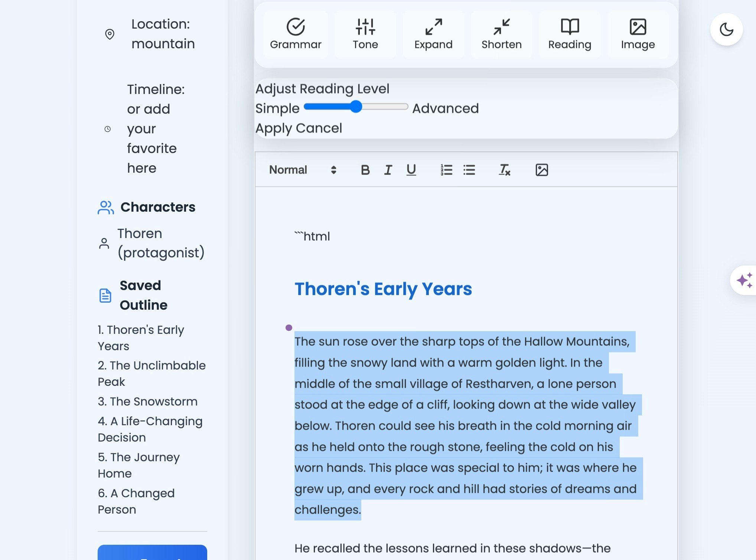Toggle bold formatting
The height and width of the screenshot is (560, 756).
click(365, 170)
